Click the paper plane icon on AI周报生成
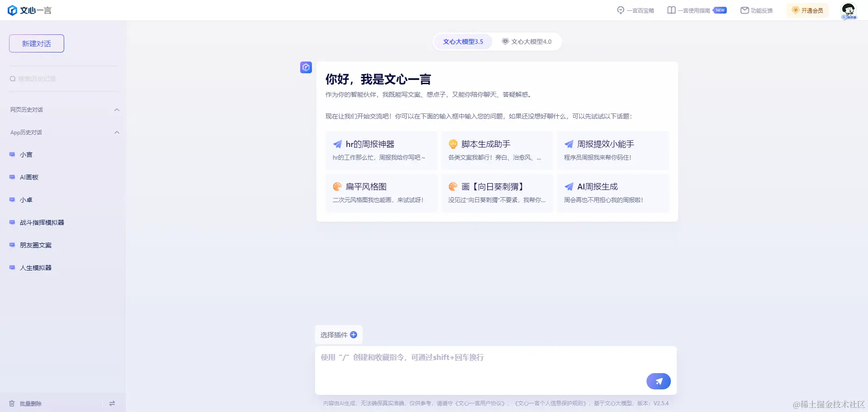This screenshot has height=412, width=868. [x=569, y=187]
